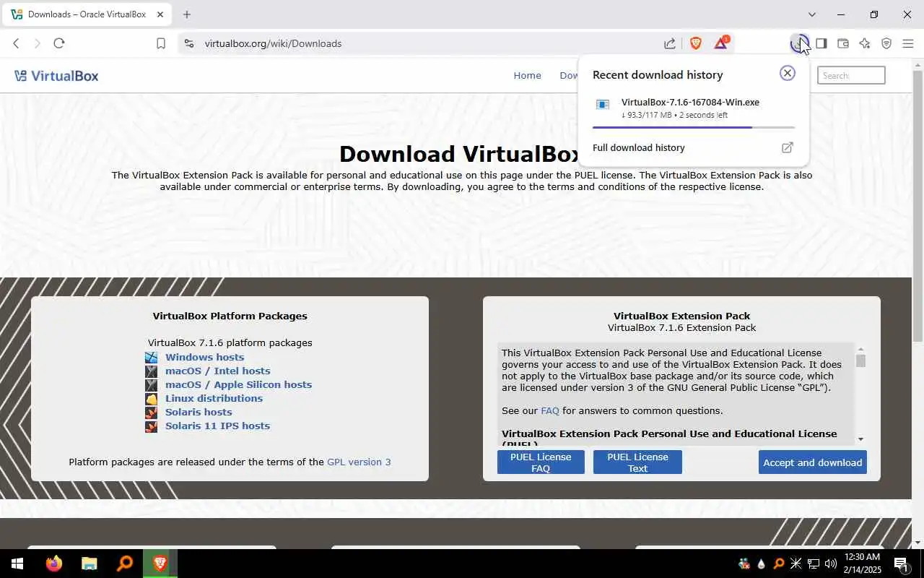924x578 pixels.
Task: Close the Downloads – Oracle VirtualBox tab
Action: point(160,14)
